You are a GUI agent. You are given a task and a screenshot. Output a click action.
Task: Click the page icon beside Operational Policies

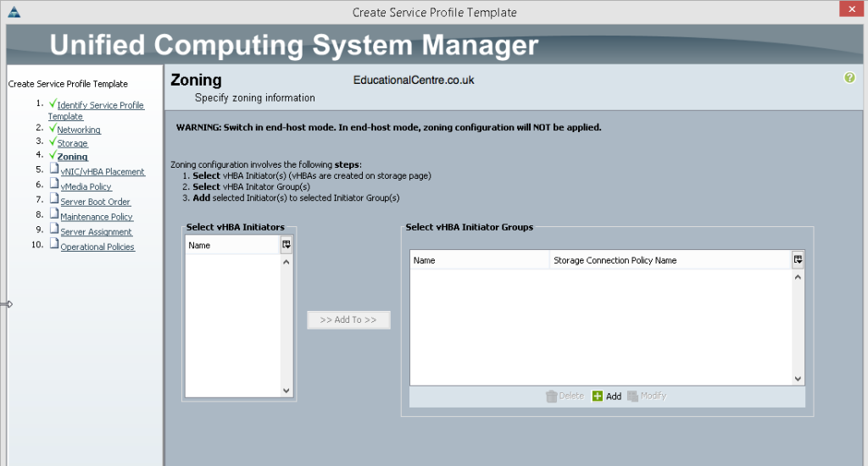(x=54, y=243)
